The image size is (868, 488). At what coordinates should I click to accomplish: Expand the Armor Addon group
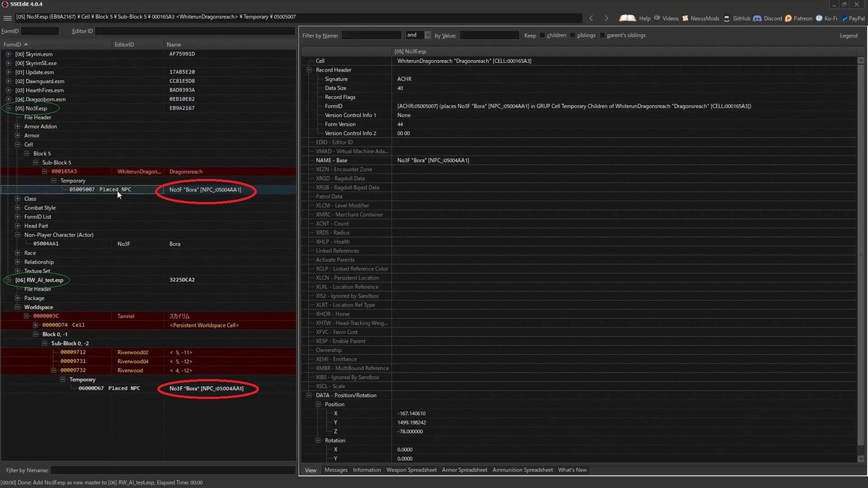tap(17, 127)
